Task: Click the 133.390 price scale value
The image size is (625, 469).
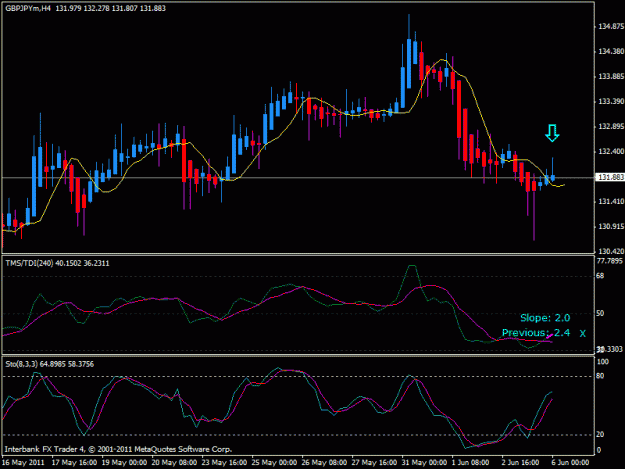Action: click(611, 102)
